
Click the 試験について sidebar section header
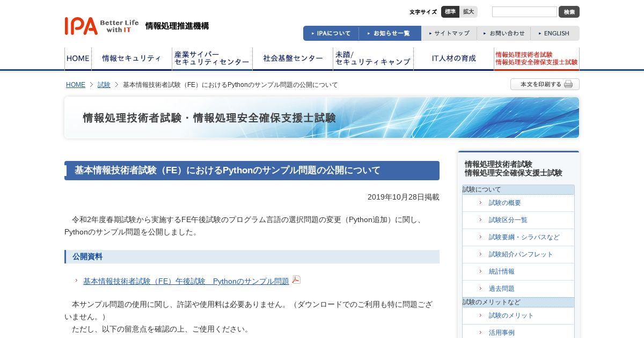518,189
